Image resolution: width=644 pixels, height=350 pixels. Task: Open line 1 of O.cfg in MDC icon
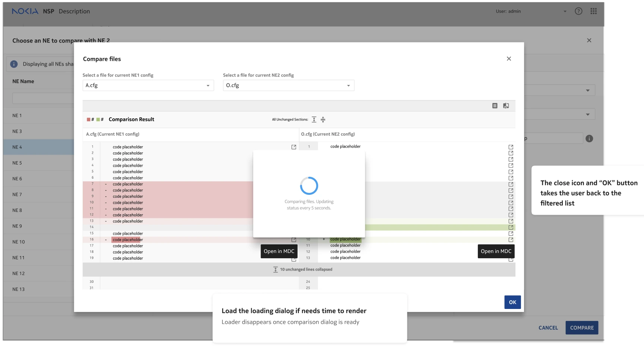511,147
